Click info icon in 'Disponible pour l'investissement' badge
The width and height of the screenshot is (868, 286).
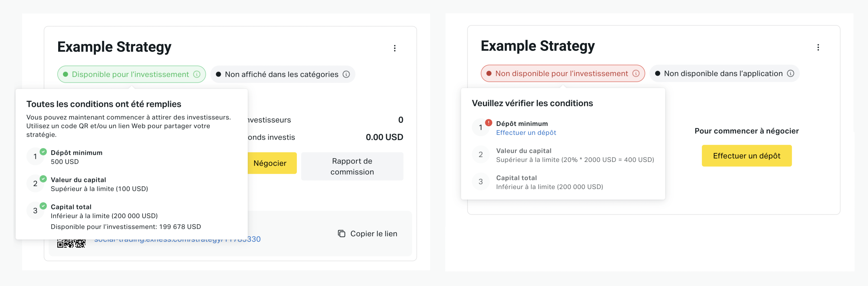197,74
